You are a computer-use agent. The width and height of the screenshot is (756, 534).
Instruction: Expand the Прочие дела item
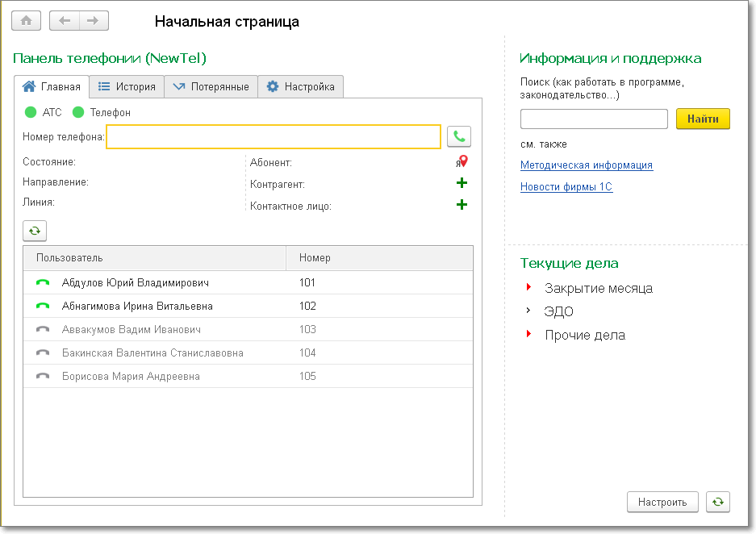[x=528, y=334]
